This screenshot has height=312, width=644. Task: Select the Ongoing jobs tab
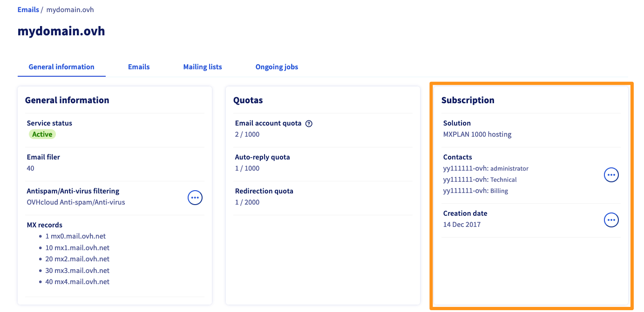pyautogui.click(x=277, y=67)
